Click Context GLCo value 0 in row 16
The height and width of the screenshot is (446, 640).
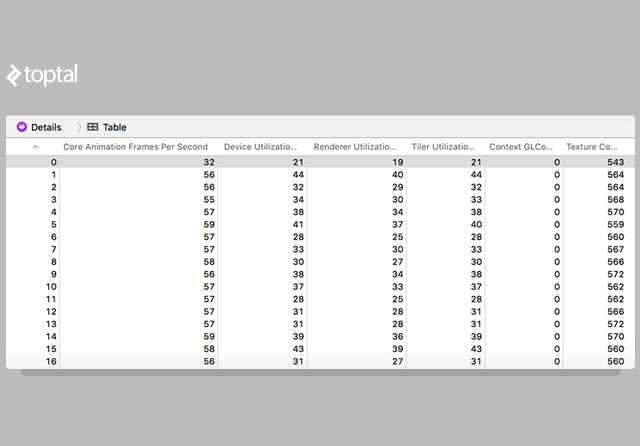coord(557,361)
